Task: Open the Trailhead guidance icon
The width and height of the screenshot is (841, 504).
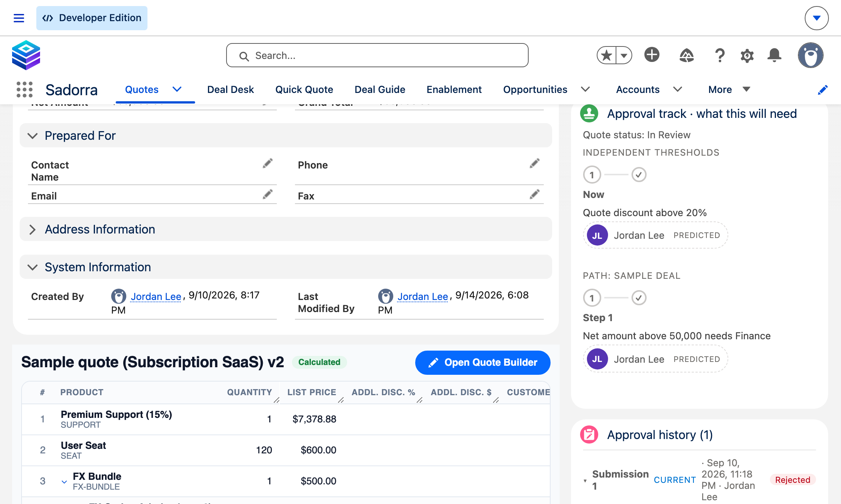Action: pyautogui.click(x=686, y=56)
